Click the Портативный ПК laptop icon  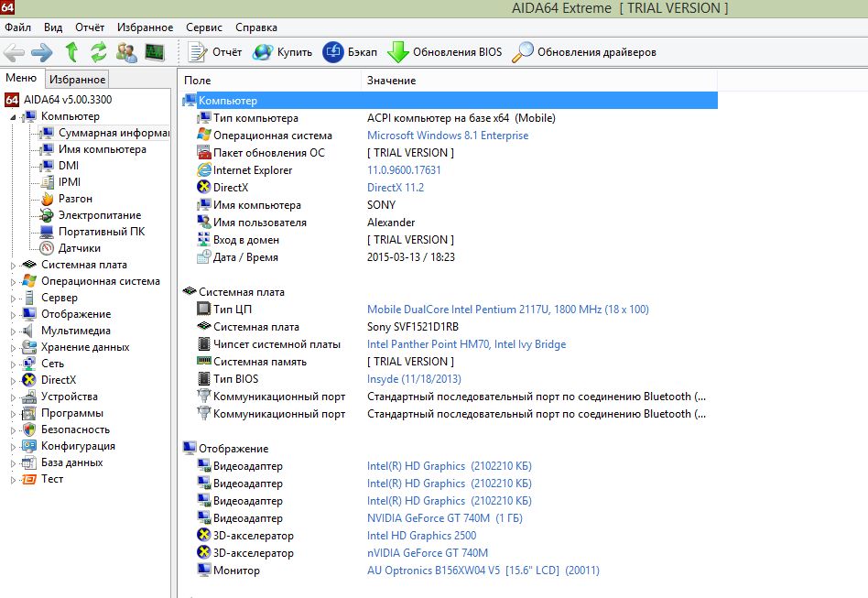pyautogui.click(x=48, y=232)
